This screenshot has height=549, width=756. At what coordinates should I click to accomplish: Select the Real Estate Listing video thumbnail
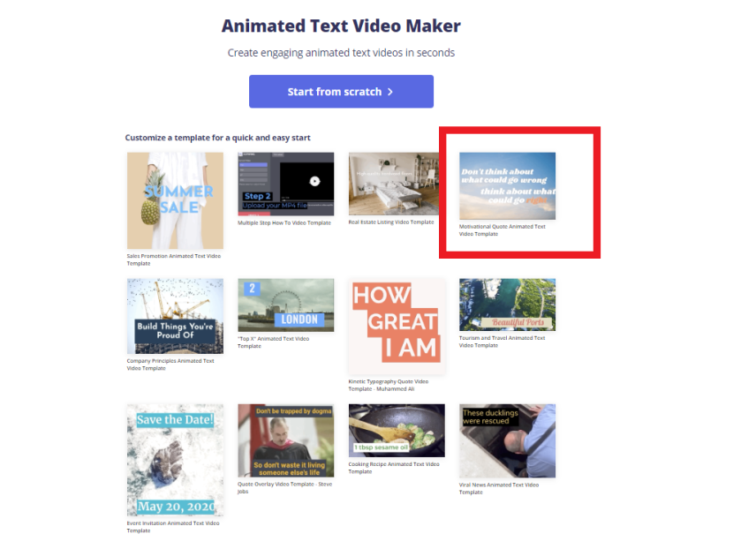pyautogui.click(x=394, y=184)
